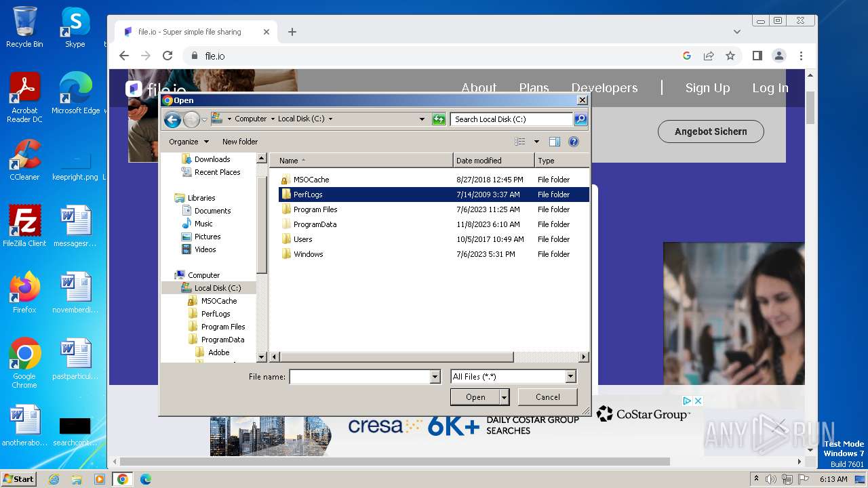Select Local Disk (C:) in navigation tree
This screenshot has width=868, height=488.
click(217, 288)
